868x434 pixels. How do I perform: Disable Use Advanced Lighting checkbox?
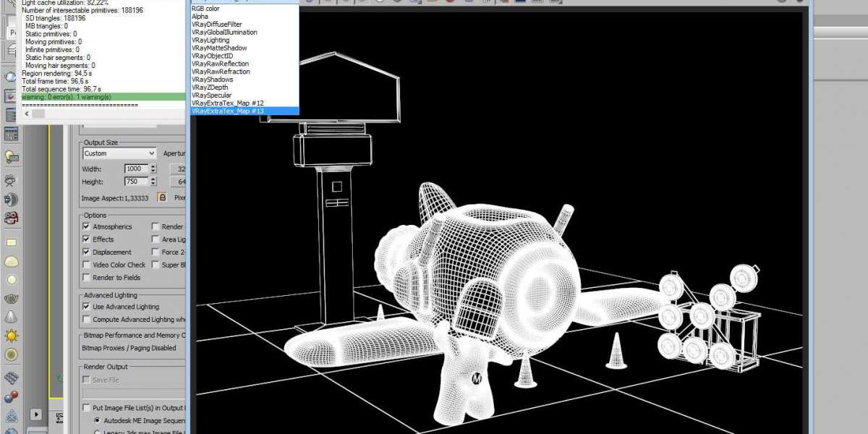tap(87, 307)
